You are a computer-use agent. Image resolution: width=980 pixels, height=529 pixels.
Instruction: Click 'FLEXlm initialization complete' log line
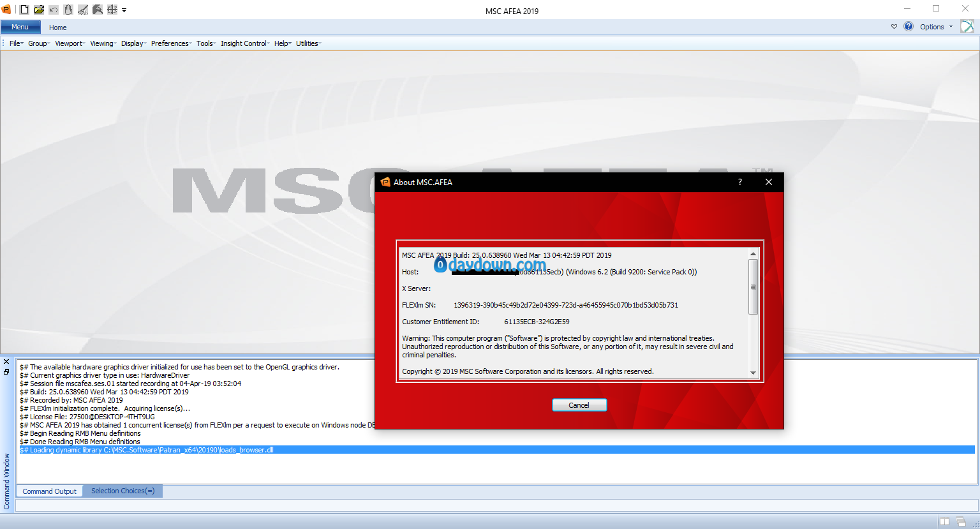coord(105,408)
